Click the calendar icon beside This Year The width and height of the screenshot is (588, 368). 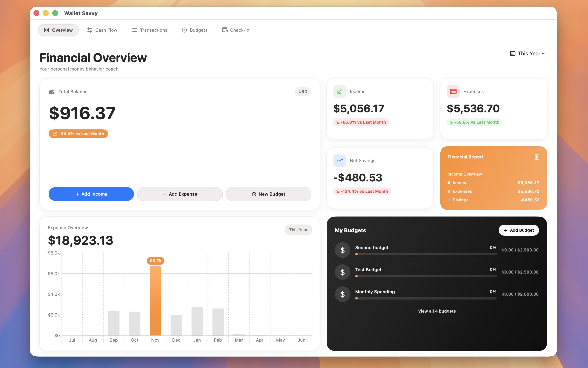tap(513, 54)
